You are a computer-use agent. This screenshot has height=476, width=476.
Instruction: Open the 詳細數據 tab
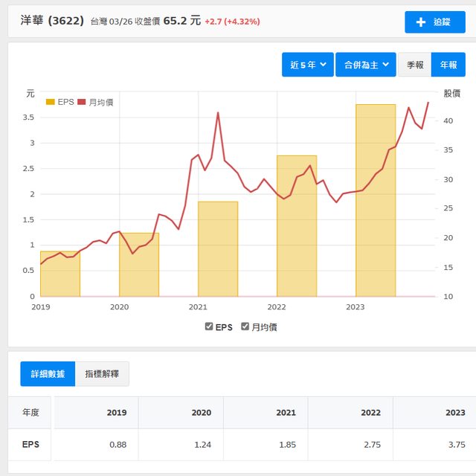point(48,373)
